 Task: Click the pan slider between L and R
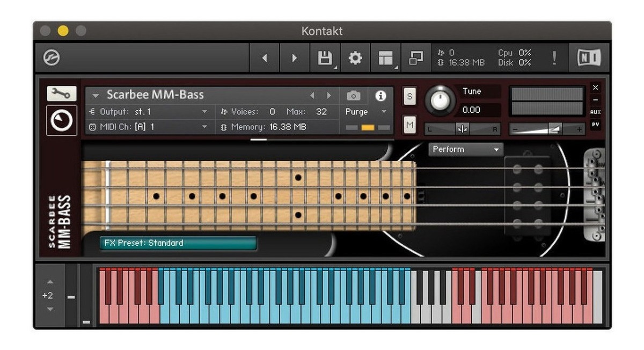pyautogui.click(x=462, y=129)
